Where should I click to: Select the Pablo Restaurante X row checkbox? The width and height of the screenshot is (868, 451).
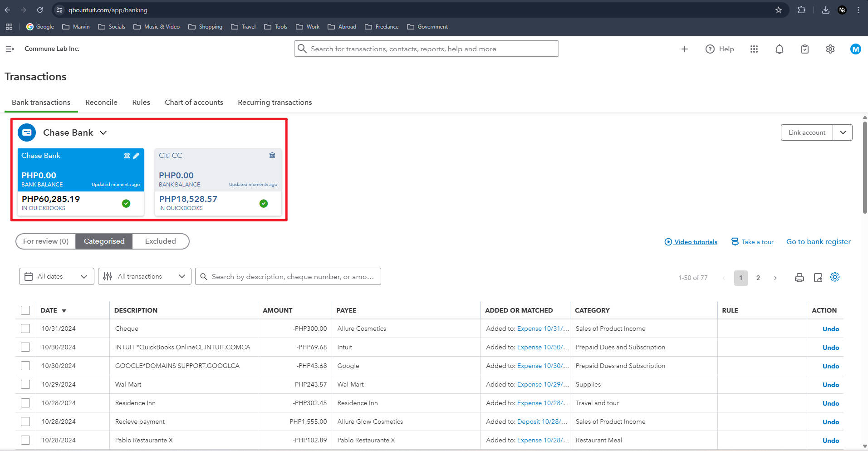25,440
